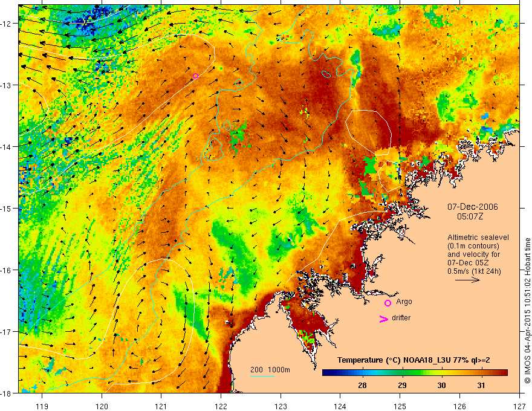Image resolution: width=532 pixels, height=411 pixels.
Task: Click the magenta drifter arrowhead symbol in the legend
Action: [x=384, y=319]
